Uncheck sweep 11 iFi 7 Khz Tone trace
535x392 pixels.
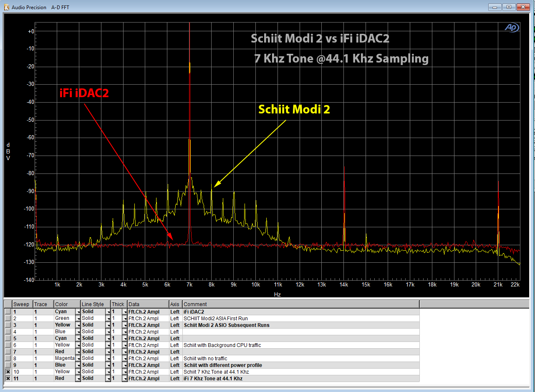8,378
